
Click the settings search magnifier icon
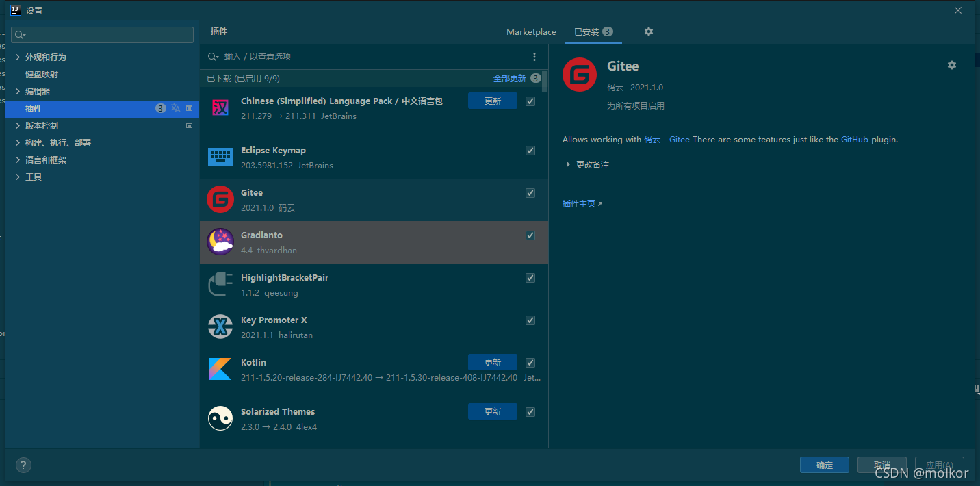[20, 35]
